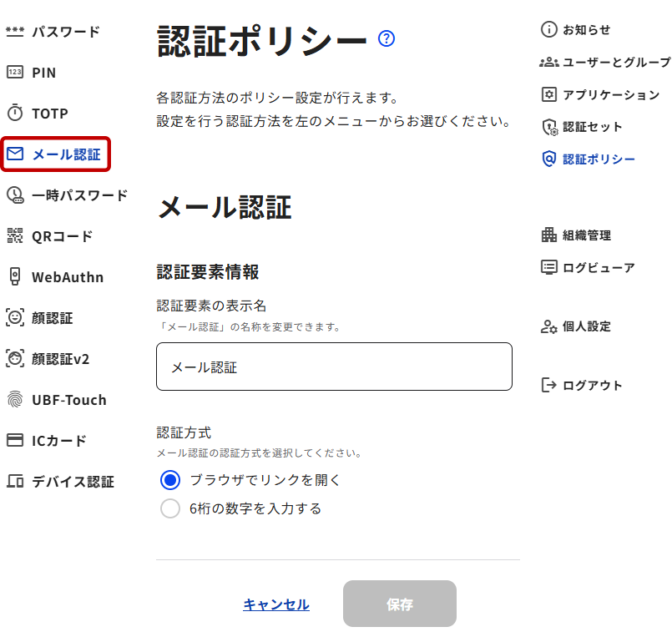The image size is (672, 632).
Task: Click the organization building icon
Action: coord(548,235)
